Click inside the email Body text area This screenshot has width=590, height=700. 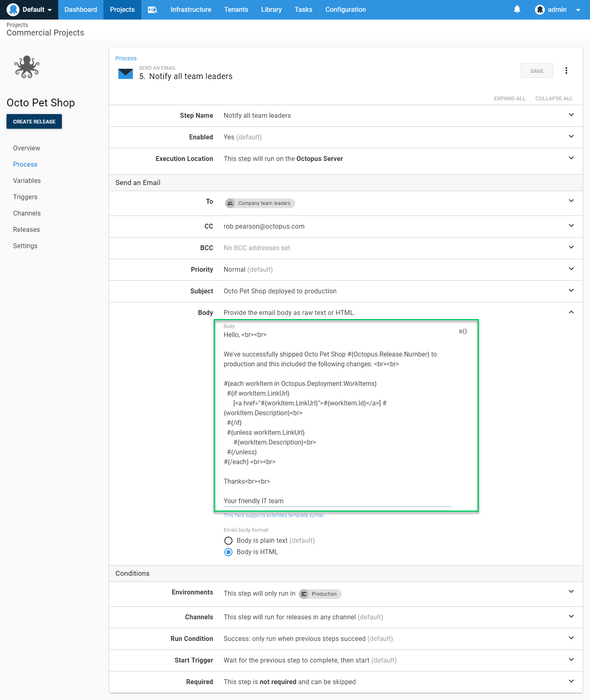(x=338, y=418)
